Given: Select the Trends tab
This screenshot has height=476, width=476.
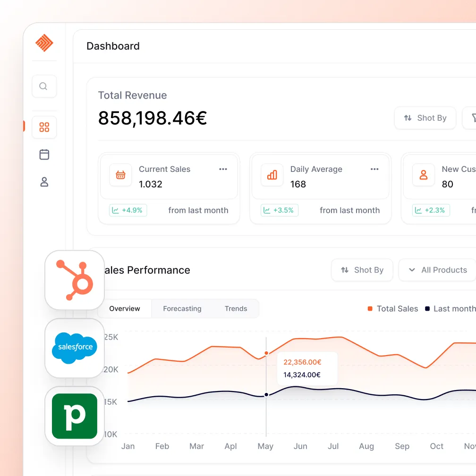Looking at the screenshot, I should tap(236, 308).
